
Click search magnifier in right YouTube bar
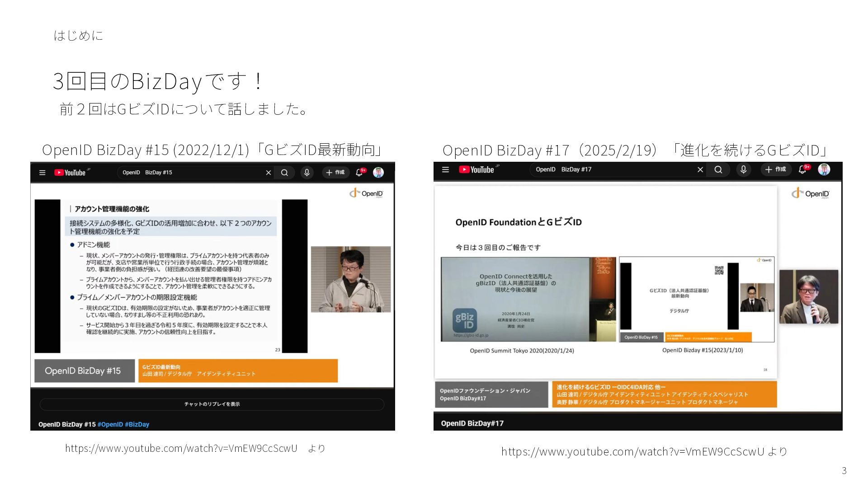click(x=718, y=169)
